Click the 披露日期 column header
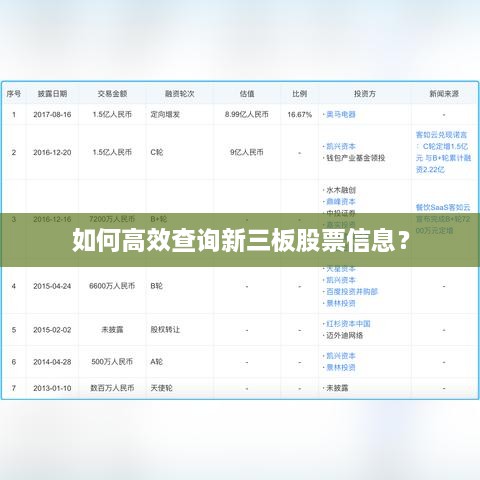Image resolution: width=480 pixels, height=480 pixels. pos(52,94)
